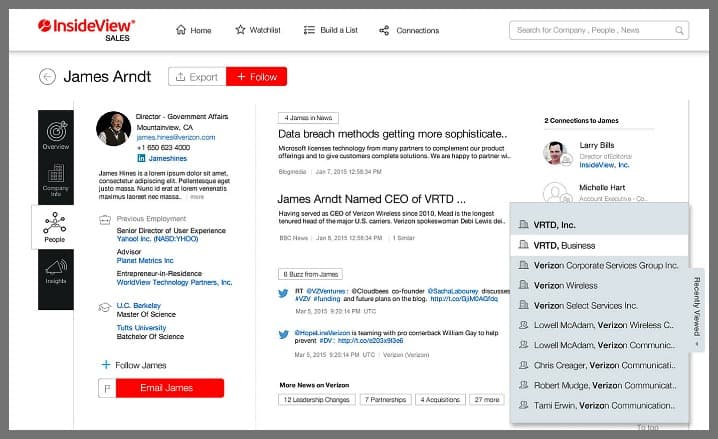Image resolution: width=718 pixels, height=439 pixels.
Task: Click the Export button
Action: [x=196, y=77]
